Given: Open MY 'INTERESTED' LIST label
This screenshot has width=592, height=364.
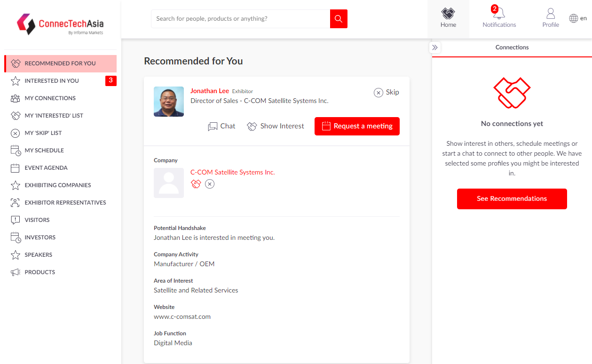Looking at the screenshot, I should (54, 116).
